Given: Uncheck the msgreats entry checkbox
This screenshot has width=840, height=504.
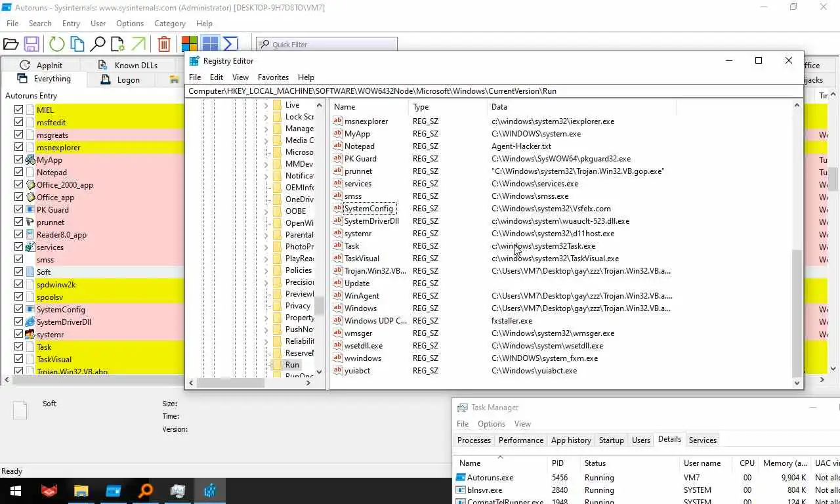Looking at the screenshot, I should tap(18, 135).
